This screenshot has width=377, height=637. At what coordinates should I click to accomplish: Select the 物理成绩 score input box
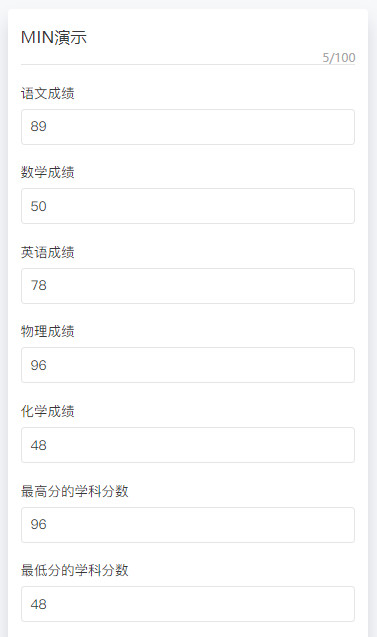(x=188, y=365)
